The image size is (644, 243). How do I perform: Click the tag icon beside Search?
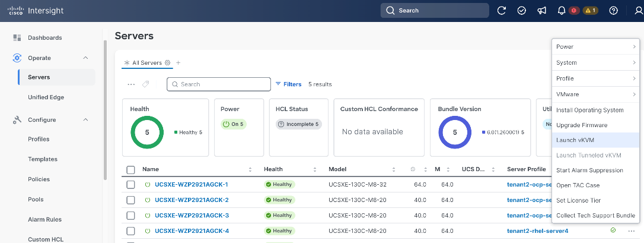pos(145,84)
